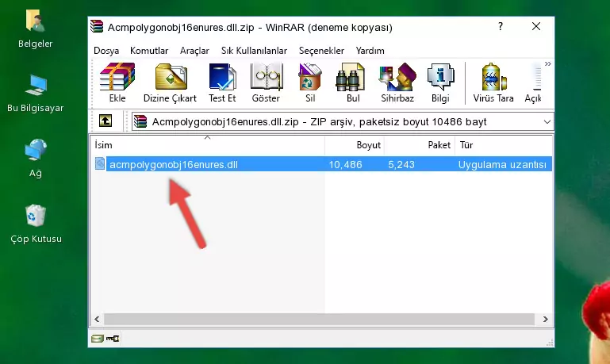Select the Çöp Kutusu desktop icon

[x=36, y=224]
